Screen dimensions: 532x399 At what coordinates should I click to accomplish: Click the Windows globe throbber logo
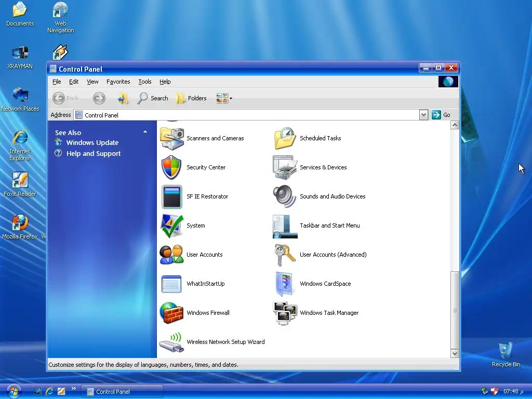pyautogui.click(x=448, y=82)
